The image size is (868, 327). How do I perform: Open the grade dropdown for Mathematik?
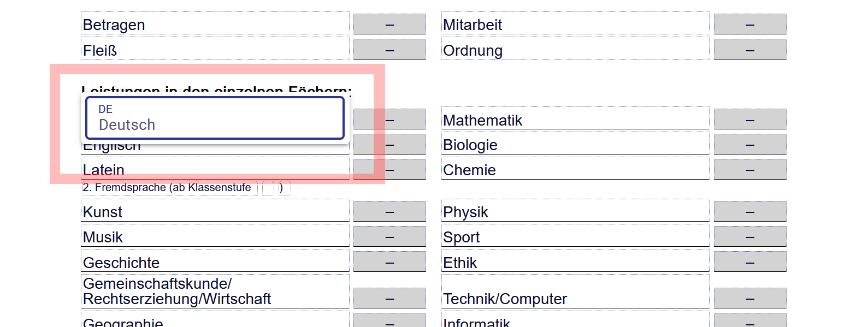[x=750, y=120]
